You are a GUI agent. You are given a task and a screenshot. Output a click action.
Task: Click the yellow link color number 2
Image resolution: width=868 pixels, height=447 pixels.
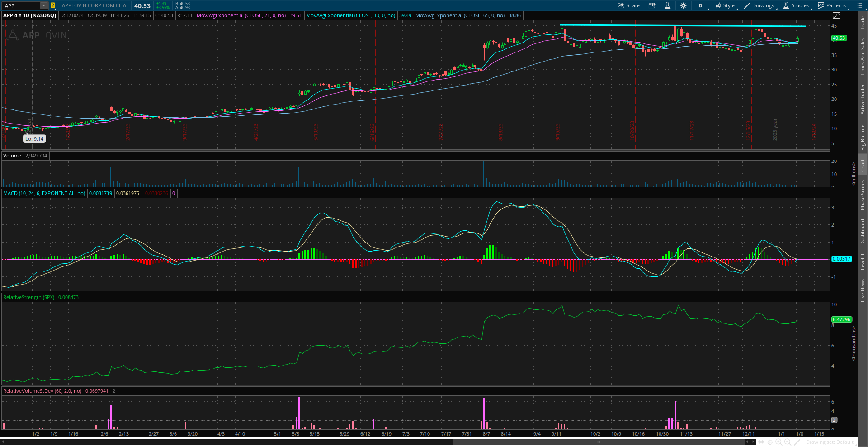pyautogui.click(x=53, y=5)
